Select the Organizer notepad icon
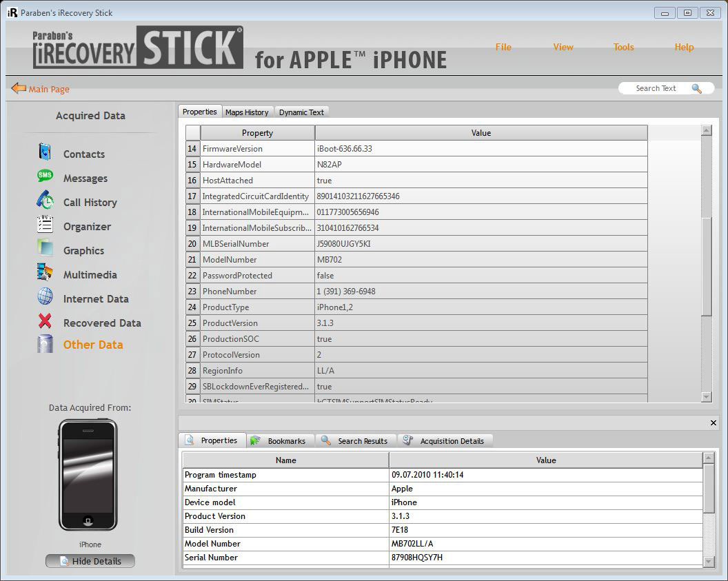 tap(45, 224)
